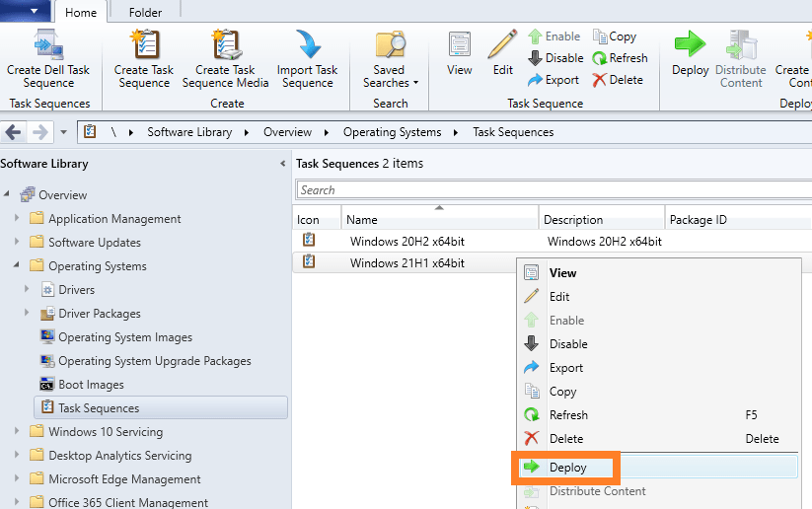Click Copy in the ribbon
Screen dimensions: 812x509
614,36
